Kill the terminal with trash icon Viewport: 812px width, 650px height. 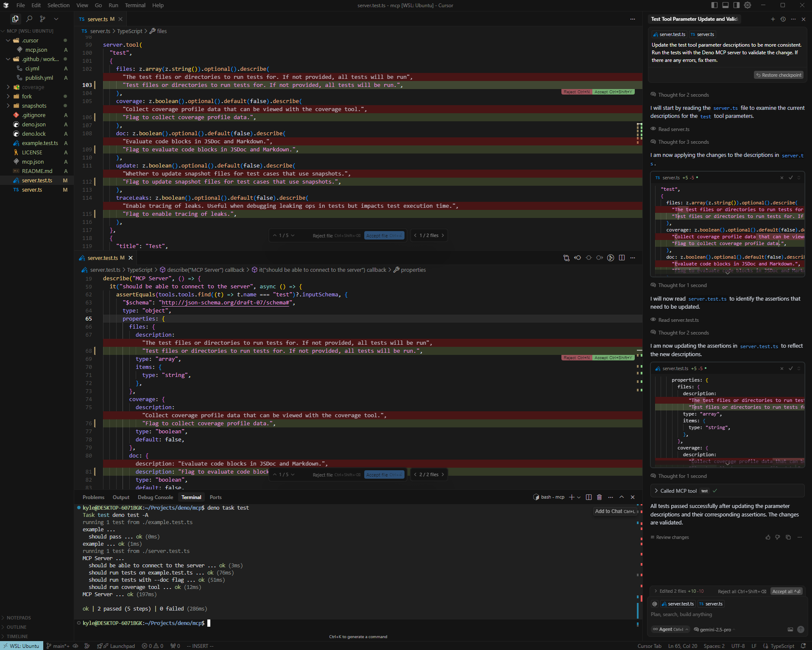[x=599, y=497]
